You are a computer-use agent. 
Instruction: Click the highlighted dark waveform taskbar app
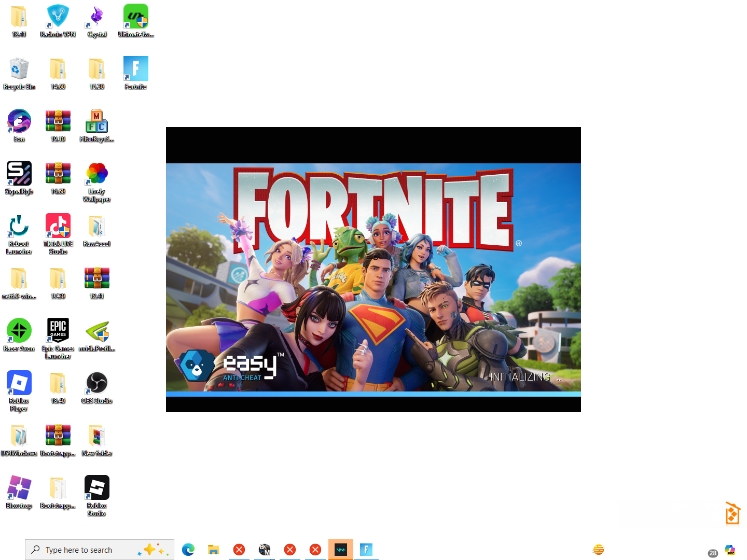[x=341, y=550]
